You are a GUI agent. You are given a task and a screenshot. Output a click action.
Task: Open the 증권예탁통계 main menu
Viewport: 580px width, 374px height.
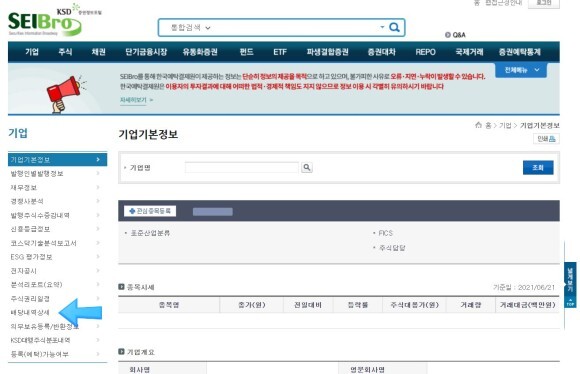520,52
